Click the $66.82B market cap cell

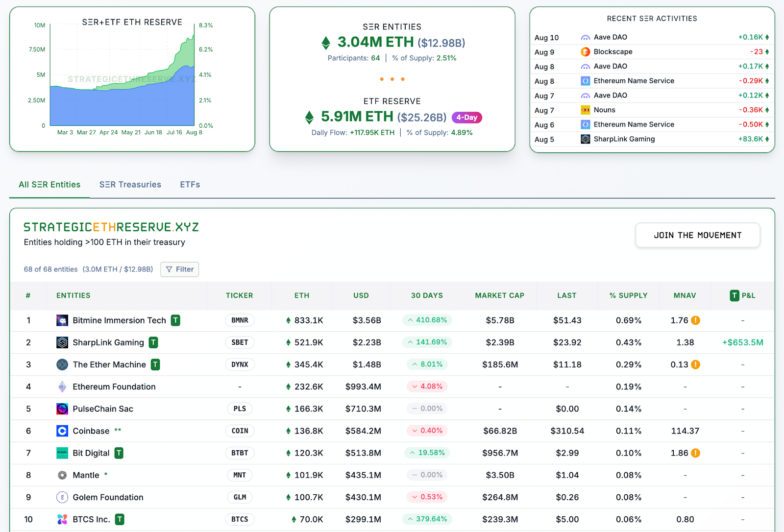[x=500, y=431]
